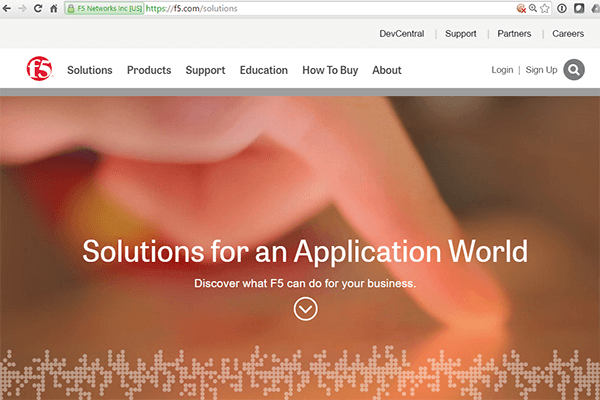
Task: Open the How To Buy menu
Action: (330, 70)
